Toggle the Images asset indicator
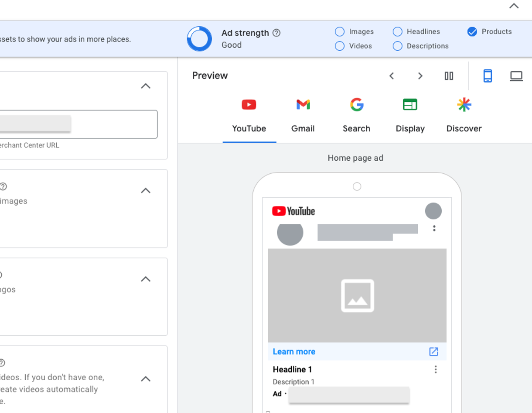This screenshot has height=413, width=532. click(x=340, y=31)
